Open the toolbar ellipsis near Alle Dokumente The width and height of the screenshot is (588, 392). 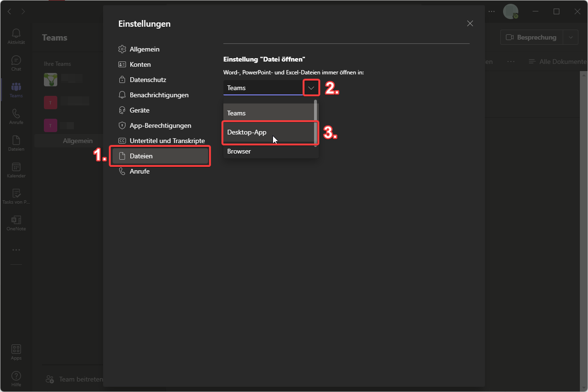pos(511,62)
